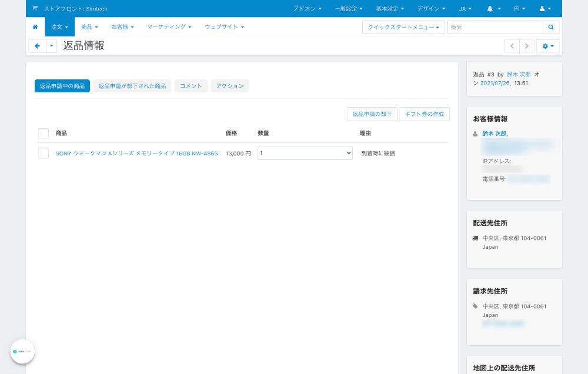
Task: Expand the dropdown caret beside back arrow
Action: point(51,46)
